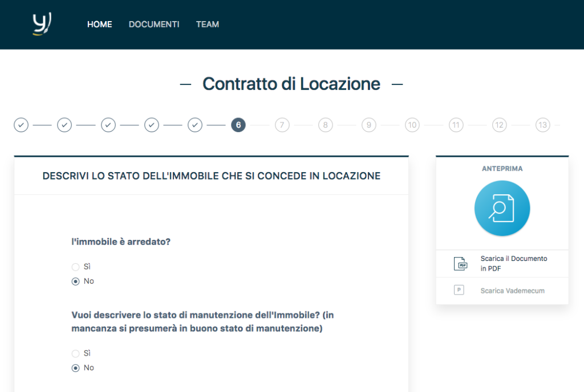Jump to step 13 in progress bar
Viewport: 584px width, 392px height.
[x=543, y=125]
